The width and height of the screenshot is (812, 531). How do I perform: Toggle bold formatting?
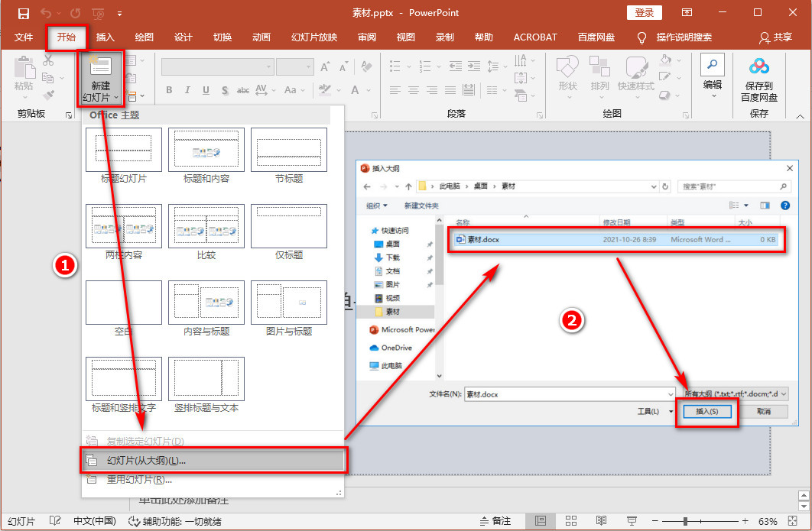click(168, 90)
